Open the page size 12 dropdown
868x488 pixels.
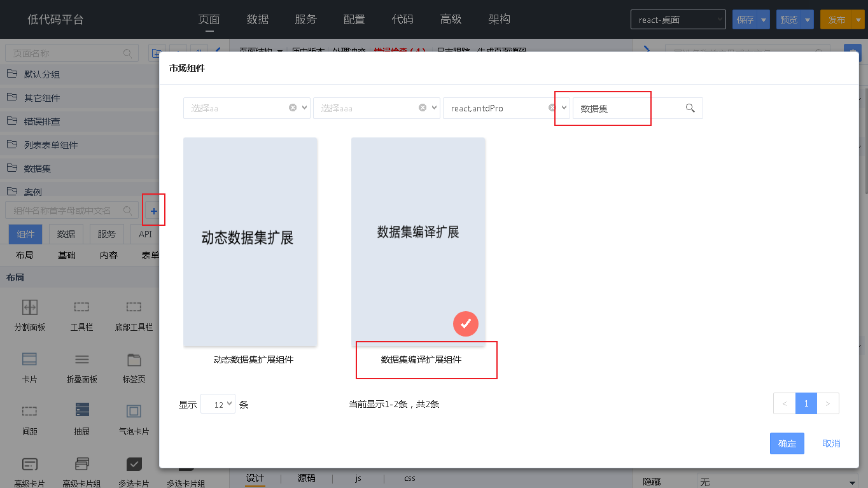(x=218, y=404)
